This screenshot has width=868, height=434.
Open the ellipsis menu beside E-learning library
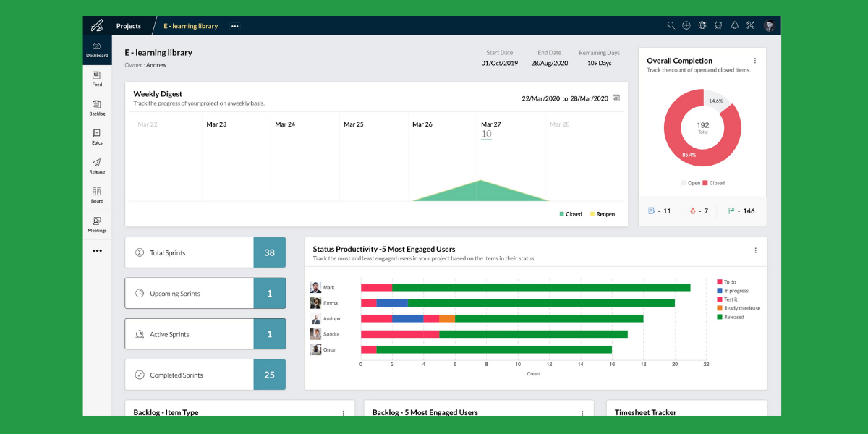click(x=234, y=26)
